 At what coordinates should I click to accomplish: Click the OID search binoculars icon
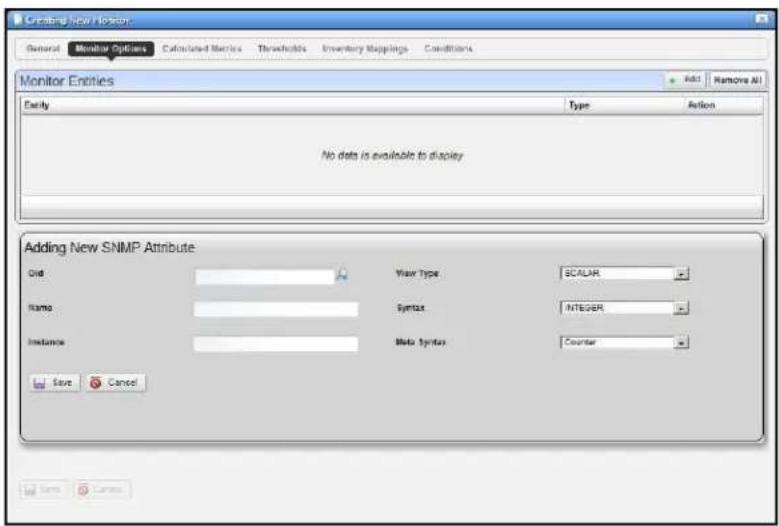(x=342, y=274)
